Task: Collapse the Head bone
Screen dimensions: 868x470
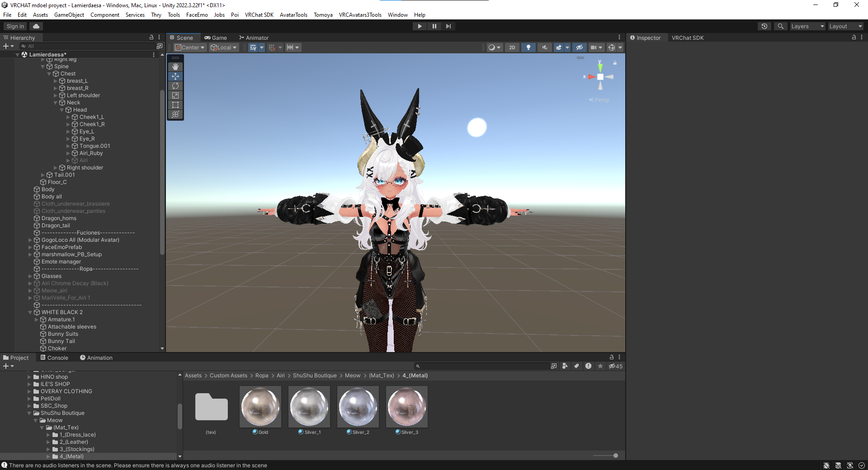Action: pyautogui.click(x=62, y=110)
